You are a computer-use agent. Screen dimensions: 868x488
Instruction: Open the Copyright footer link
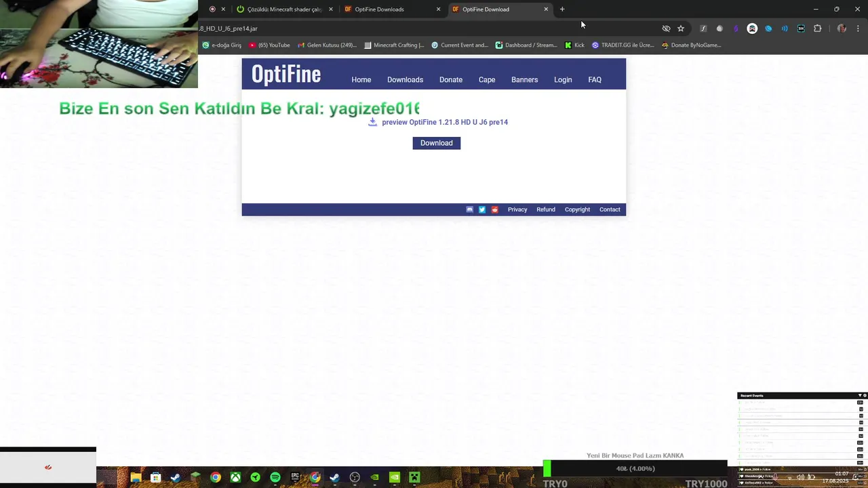coord(578,209)
